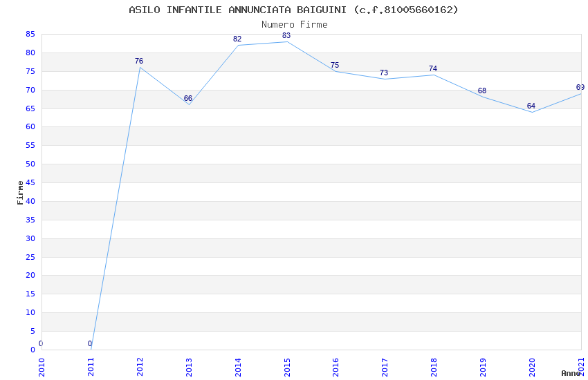
Task: Click the 2010 x-axis tick label
Action: (x=42, y=368)
